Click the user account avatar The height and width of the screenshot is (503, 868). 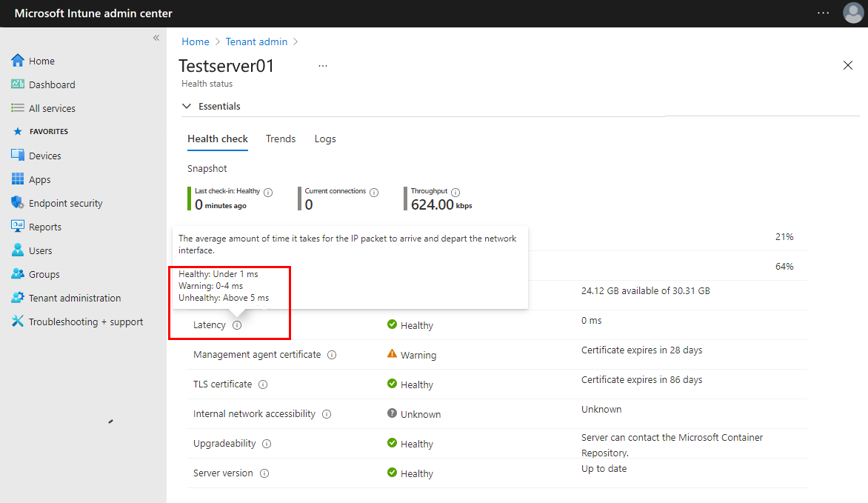pos(852,13)
